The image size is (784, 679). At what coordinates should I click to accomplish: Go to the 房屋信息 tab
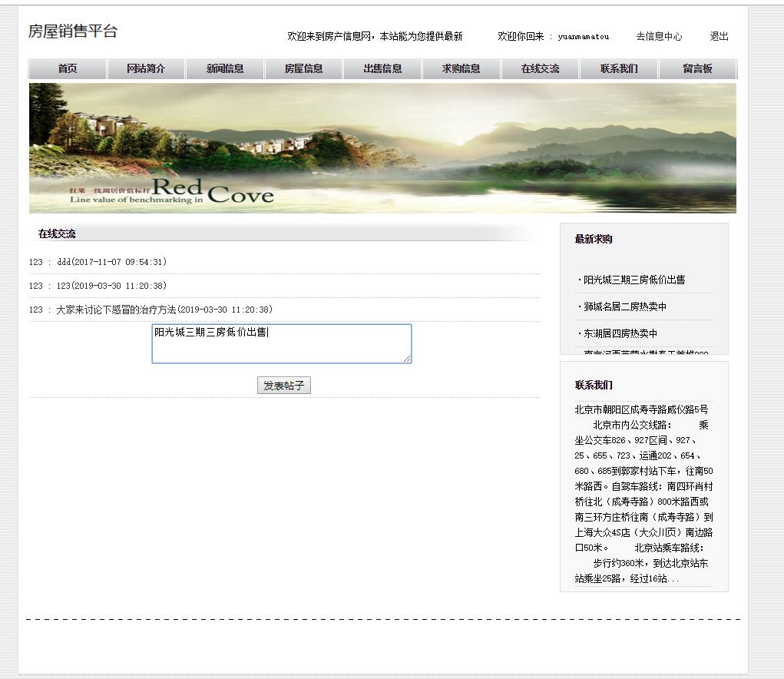tap(303, 68)
